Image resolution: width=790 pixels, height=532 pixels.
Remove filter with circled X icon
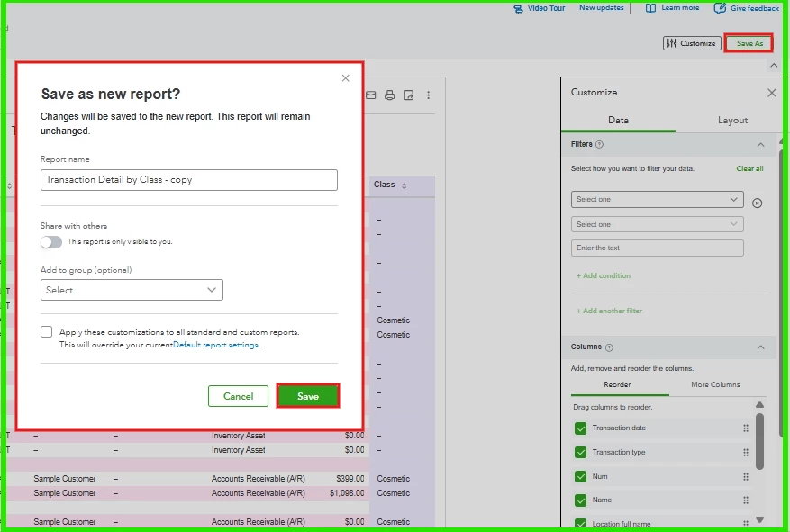757,203
